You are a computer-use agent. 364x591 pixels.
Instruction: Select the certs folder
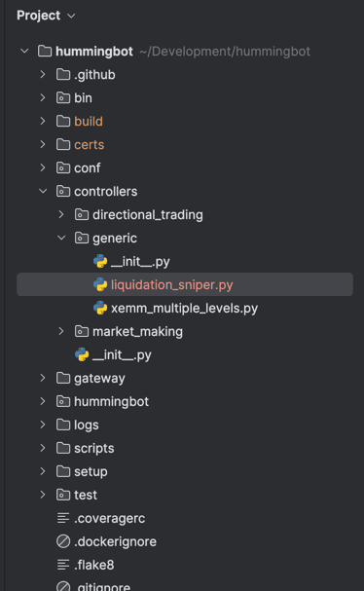point(90,144)
